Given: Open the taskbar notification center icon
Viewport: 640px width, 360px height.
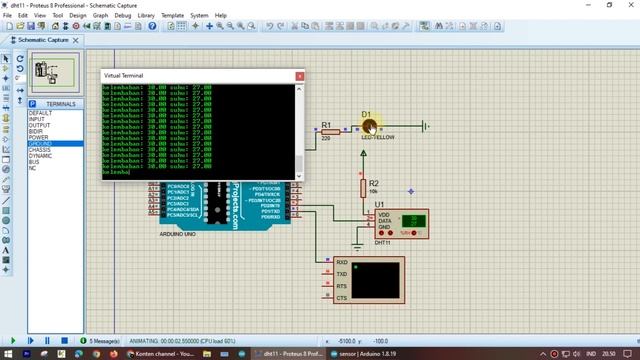Looking at the screenshot, I should pyautogui.click(x=628, y=354).
